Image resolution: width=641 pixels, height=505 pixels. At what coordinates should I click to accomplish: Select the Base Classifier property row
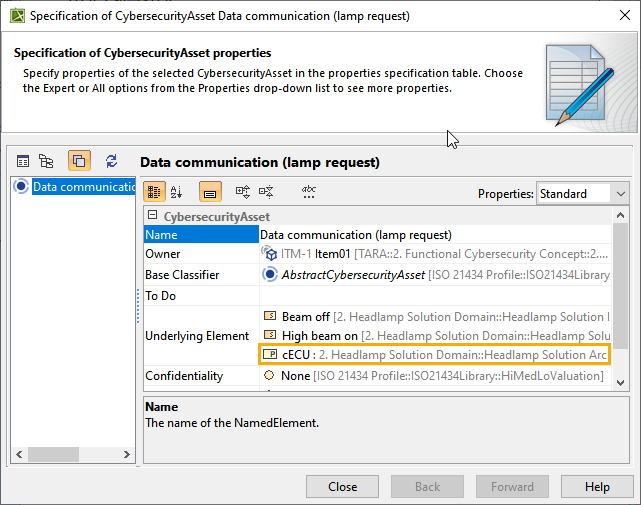click(200, 275)
